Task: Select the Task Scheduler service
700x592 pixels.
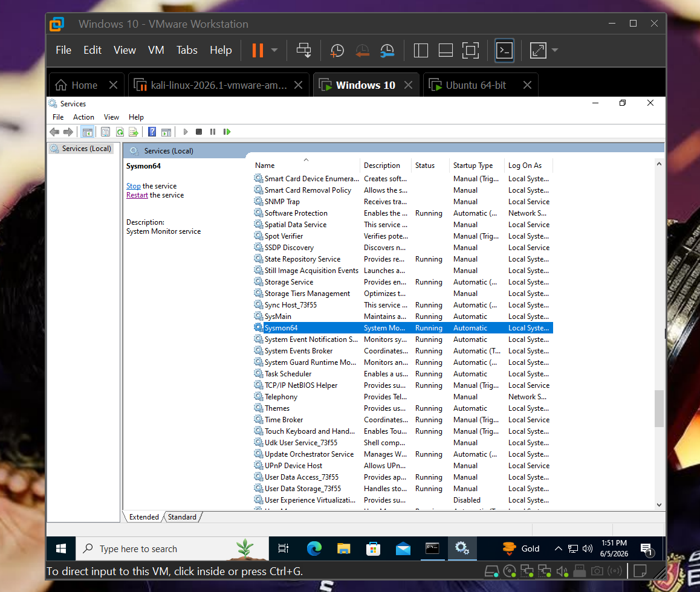Action: click(403, 374)
